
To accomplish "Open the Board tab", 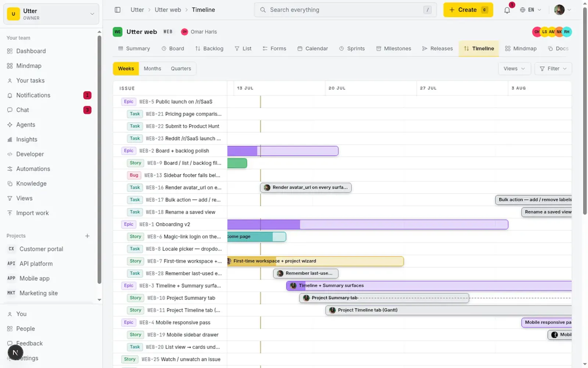I will tap(173, 49).
